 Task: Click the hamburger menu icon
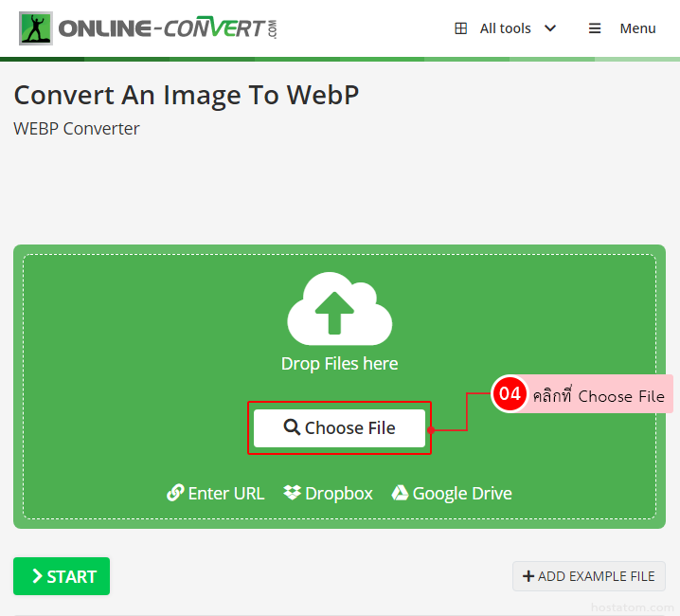click(x=595, y=28)
